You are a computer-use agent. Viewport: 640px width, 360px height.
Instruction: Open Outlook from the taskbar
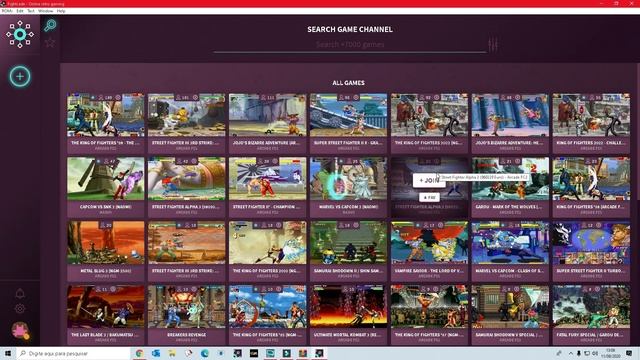[156, 353]
